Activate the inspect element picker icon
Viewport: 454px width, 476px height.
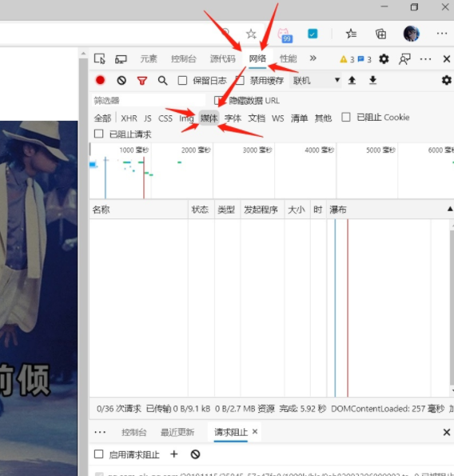click(x=99, y=58)
